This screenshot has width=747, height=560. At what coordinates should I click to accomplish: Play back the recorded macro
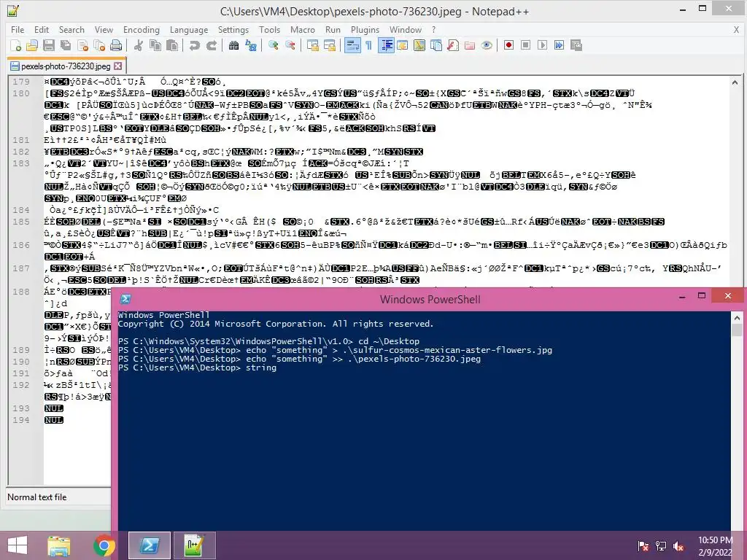(542, 45)
